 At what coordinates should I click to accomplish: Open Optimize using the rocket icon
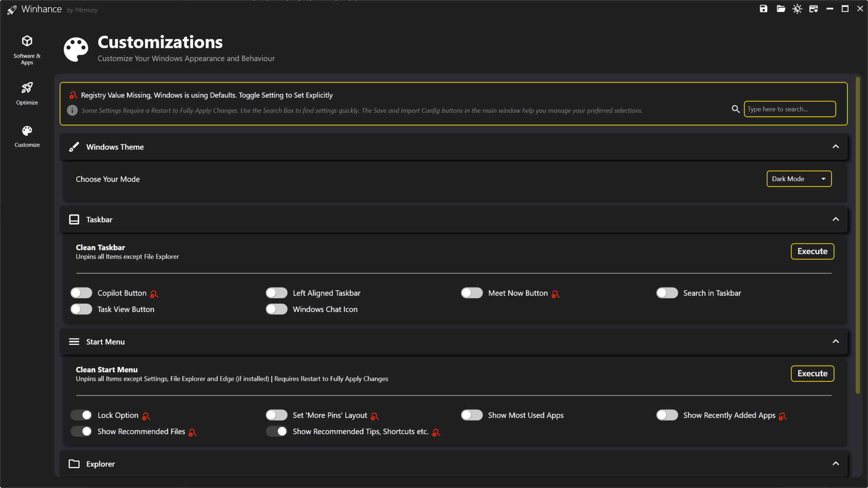click(x=27, y=88)
